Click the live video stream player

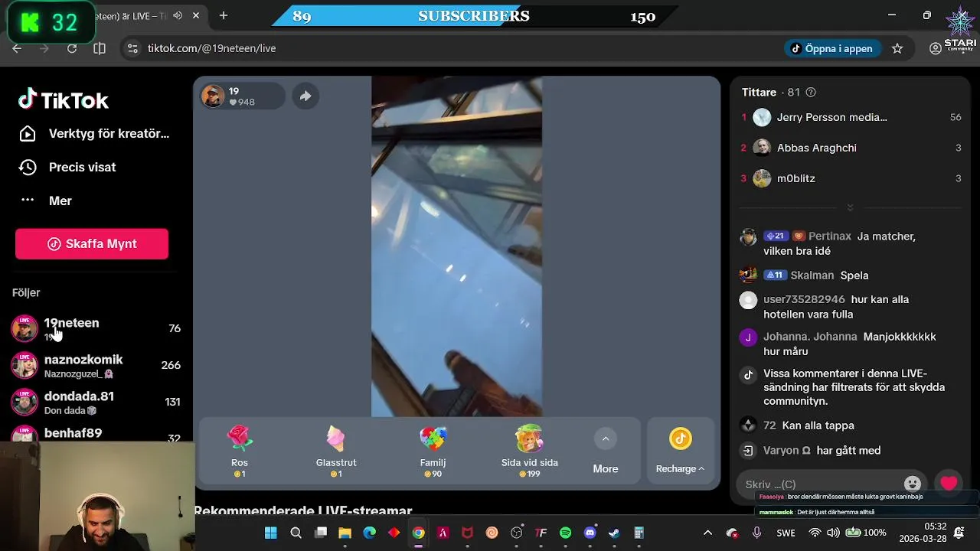click(456, 246)
